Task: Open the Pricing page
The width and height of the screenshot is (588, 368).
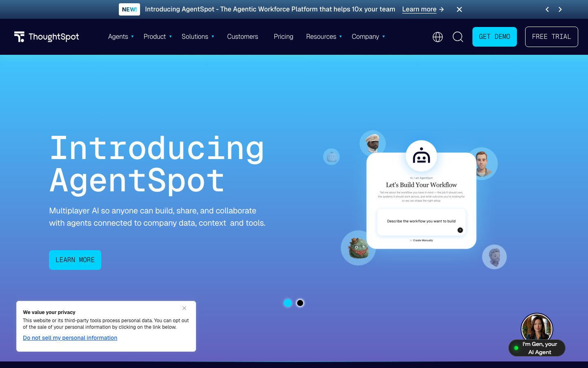Action: [x=283, y=37]
